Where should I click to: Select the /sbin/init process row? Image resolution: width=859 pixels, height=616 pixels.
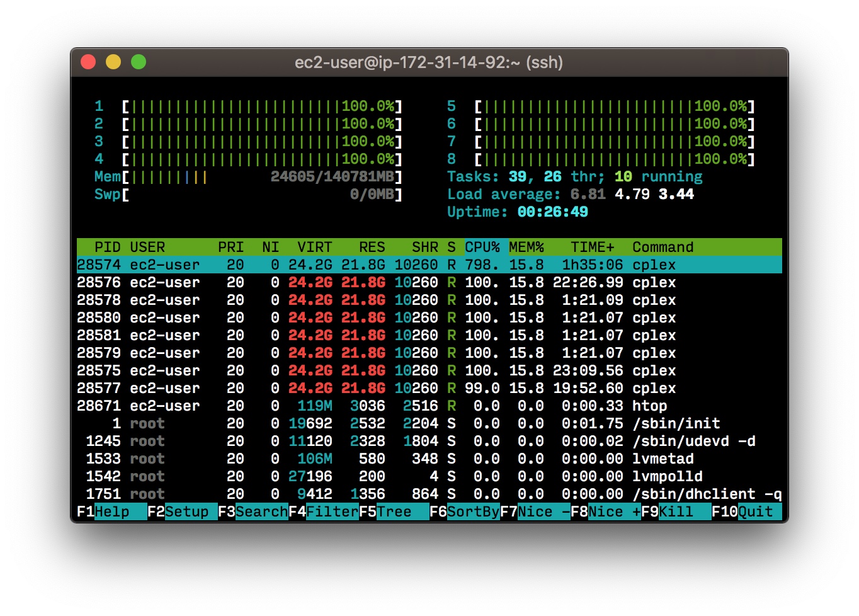[x=429, y=423]
